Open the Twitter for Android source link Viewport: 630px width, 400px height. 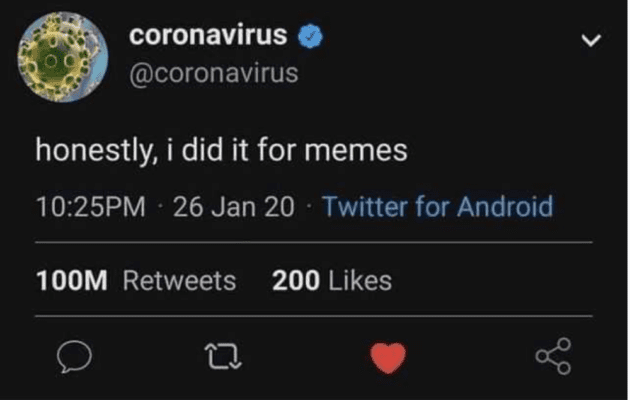pyautogui.click(x=438, y=207)
